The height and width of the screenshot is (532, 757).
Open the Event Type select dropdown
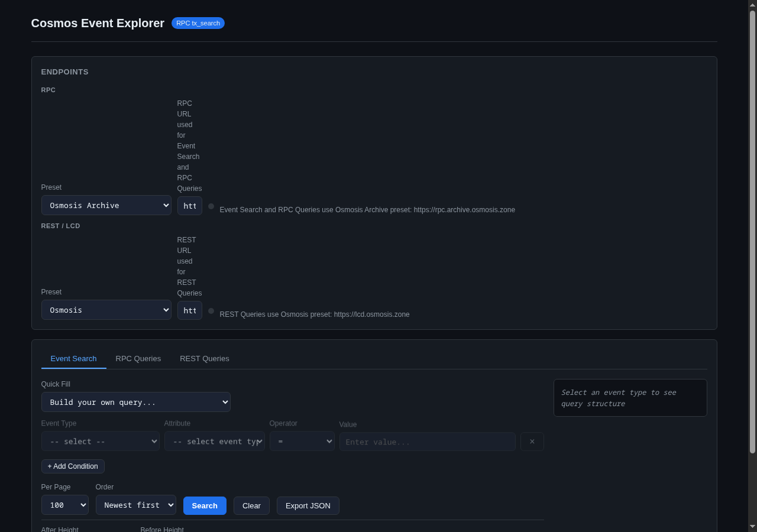pos(101,441)
